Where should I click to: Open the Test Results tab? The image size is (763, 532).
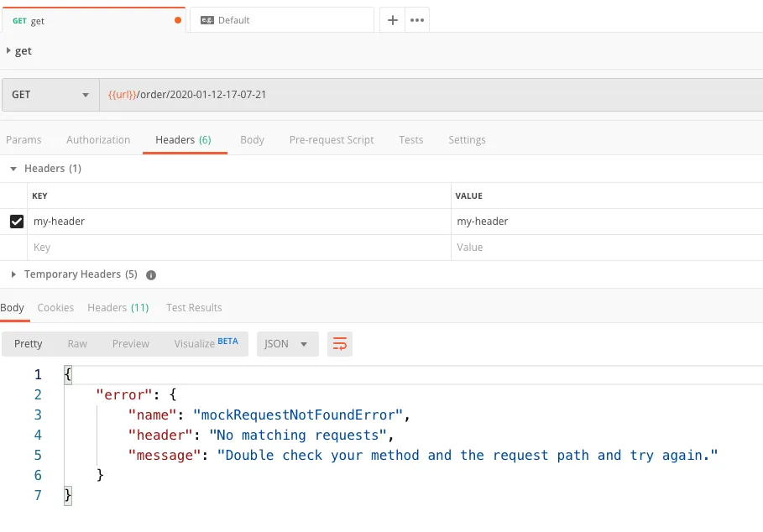[194, 307]
